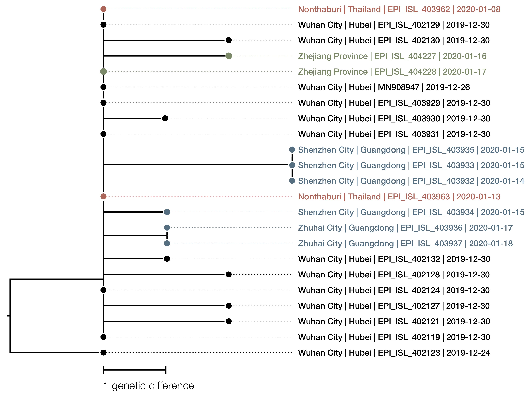Viewport: 532px width, 400px height.
Task: Click the green tip node for EPI_ISL_404227
Action: 228,56
